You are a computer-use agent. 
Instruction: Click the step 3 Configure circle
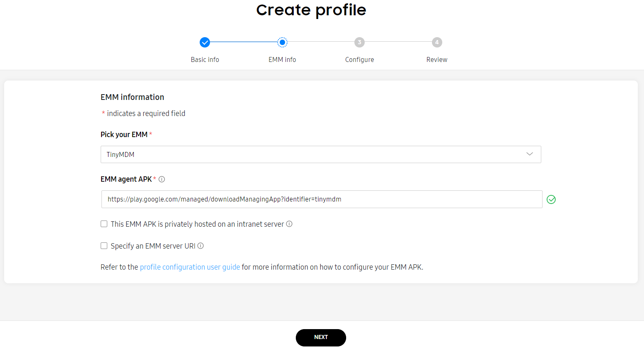[x=359, y=42]
